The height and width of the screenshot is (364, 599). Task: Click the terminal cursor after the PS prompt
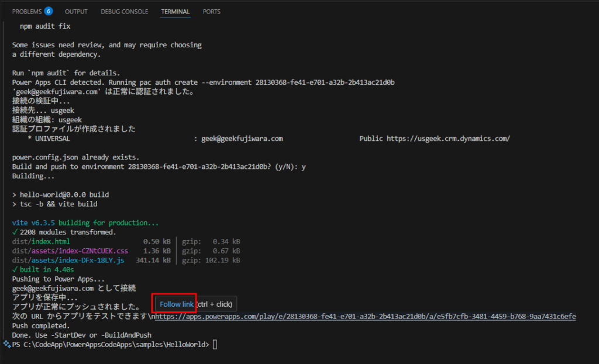215,345
